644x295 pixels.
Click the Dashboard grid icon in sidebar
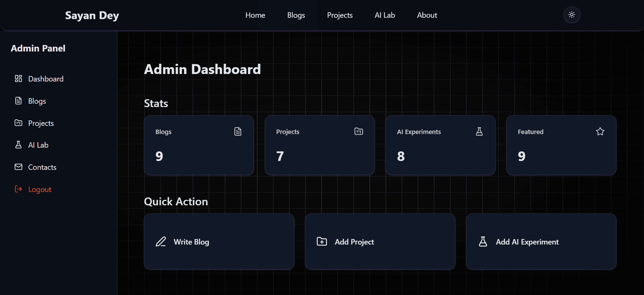[x=18, y=79]
